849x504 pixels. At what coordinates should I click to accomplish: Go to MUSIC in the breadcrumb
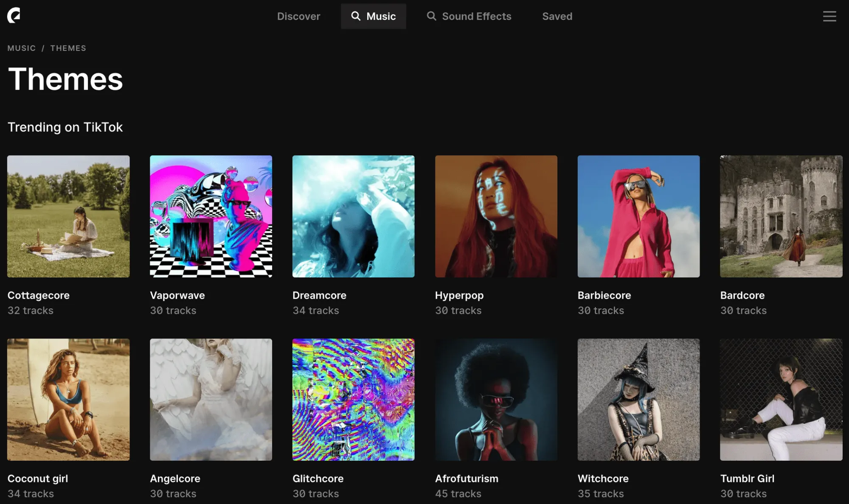21,48
